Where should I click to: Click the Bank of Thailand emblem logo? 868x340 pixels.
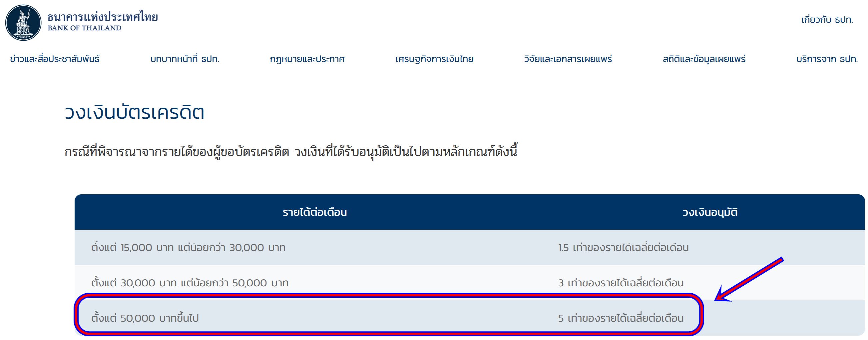pos(23,23)
